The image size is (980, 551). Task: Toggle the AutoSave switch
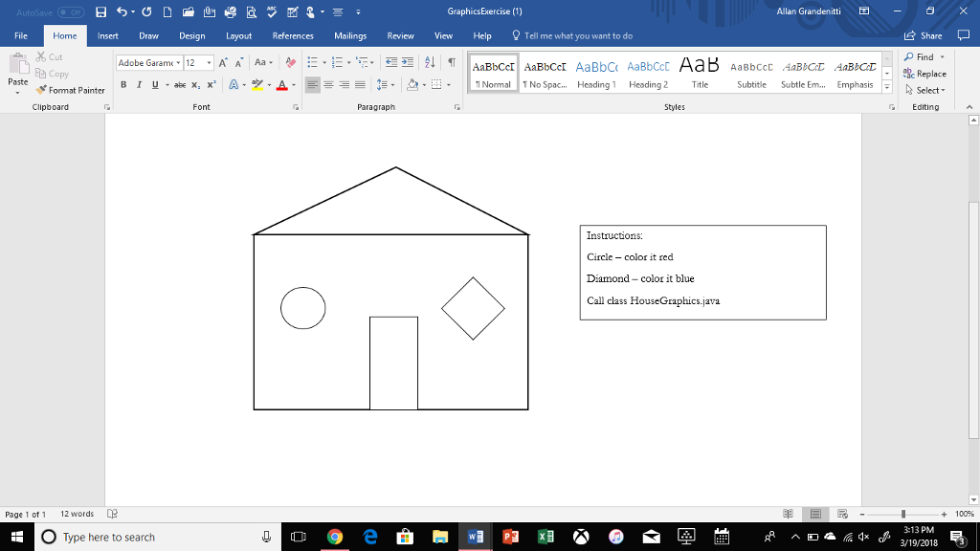(x=72, y=11)
